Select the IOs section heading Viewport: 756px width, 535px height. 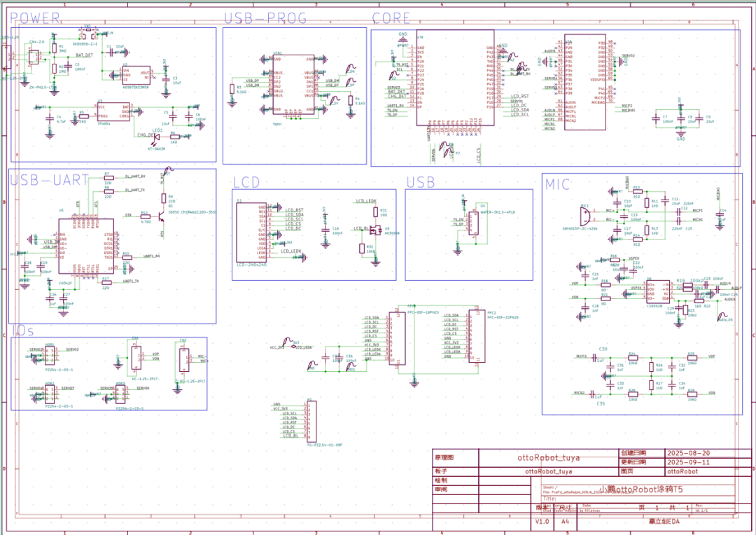click(22, 331)
